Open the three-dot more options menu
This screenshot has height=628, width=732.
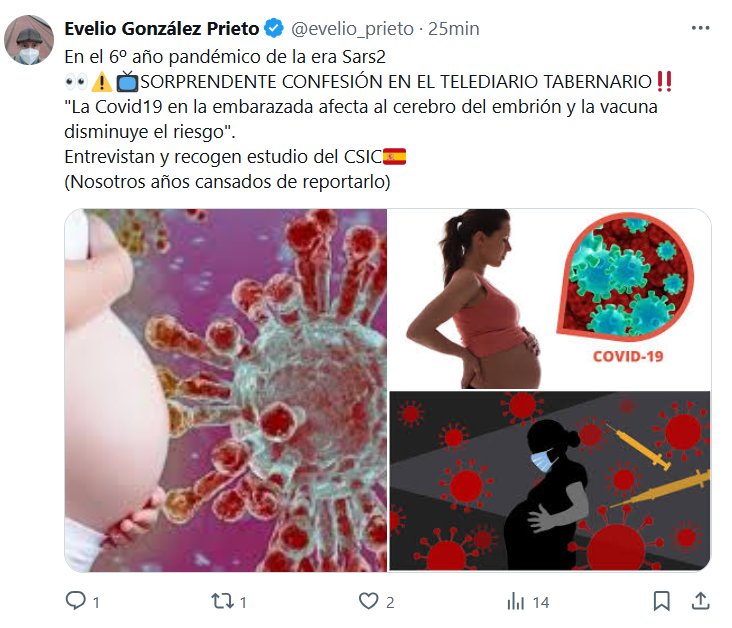[x=700, y=28]
